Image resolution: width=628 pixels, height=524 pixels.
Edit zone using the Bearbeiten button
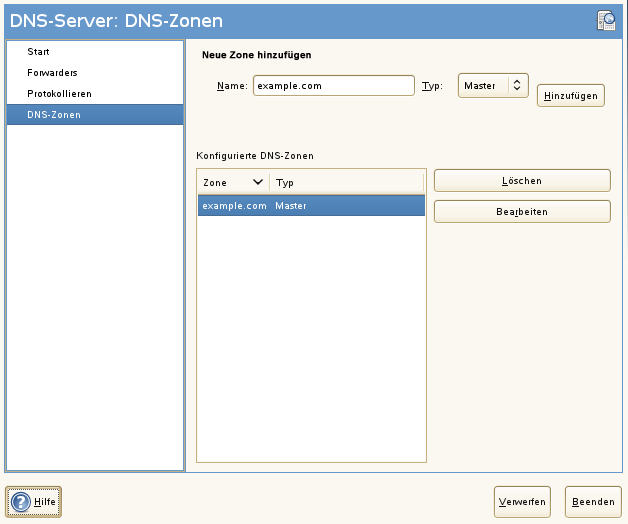click(x=521, y=212)
